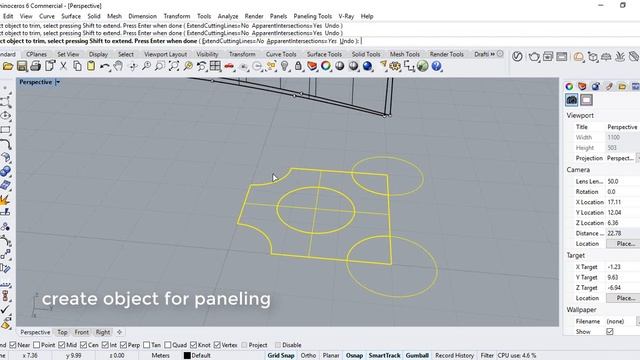Switch to Curve Tools toolbar tab
The height and width of the screenshot is (360, 640).
(281, 54)
